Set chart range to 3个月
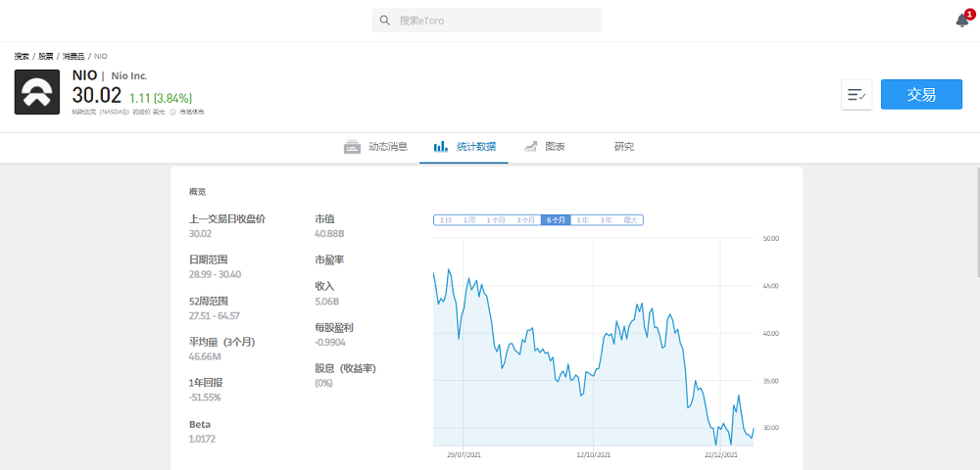This screenshot has width=980, height=470. click(525, 219)
